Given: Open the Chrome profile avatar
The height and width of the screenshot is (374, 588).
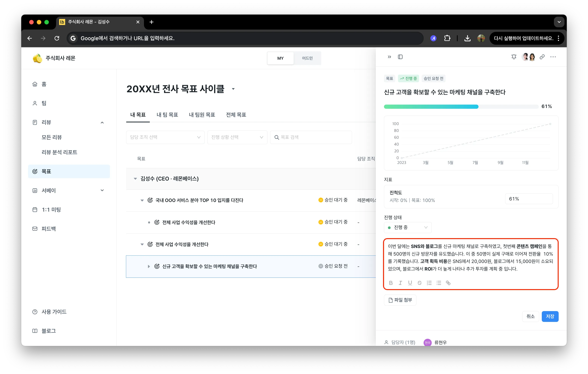Looking at the screenshot, I should [481, 38].
